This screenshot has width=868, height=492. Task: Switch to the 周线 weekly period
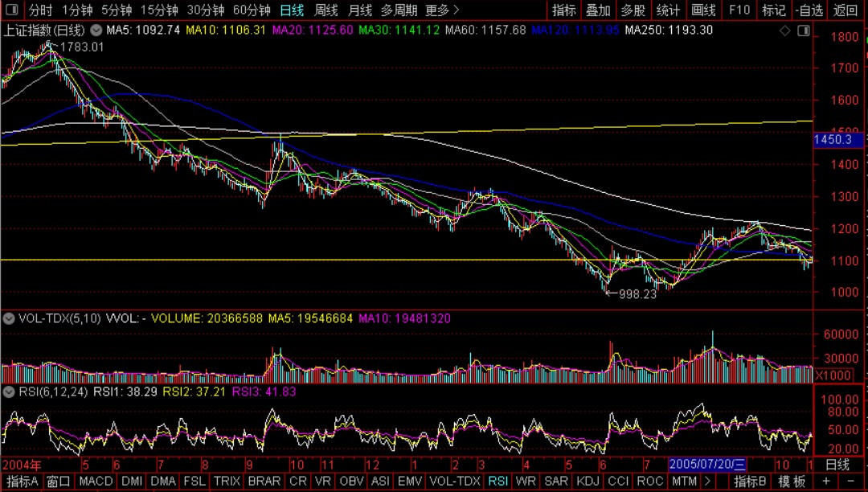(325, 10)
